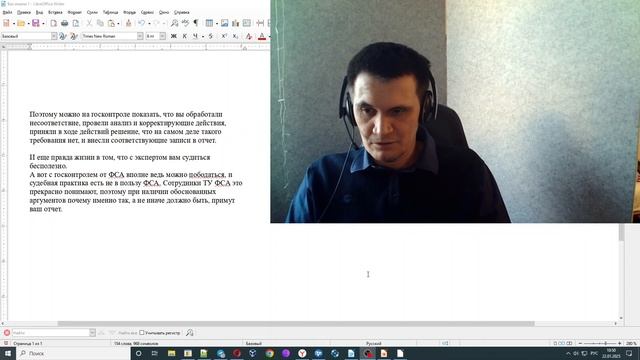Open the Вставка menu
Viewport: 640px width, 360px height.
point(55,12)
